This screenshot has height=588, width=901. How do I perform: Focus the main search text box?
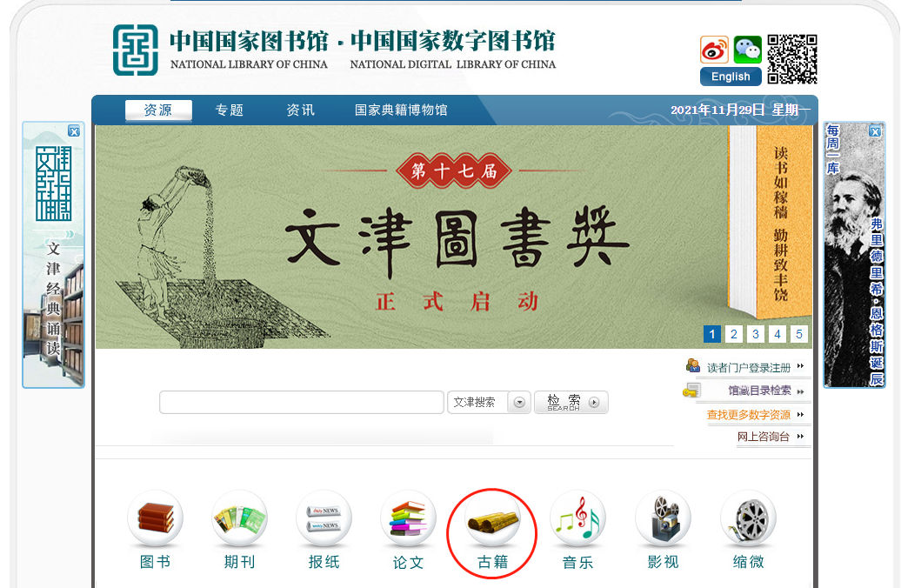coord(302,403)
